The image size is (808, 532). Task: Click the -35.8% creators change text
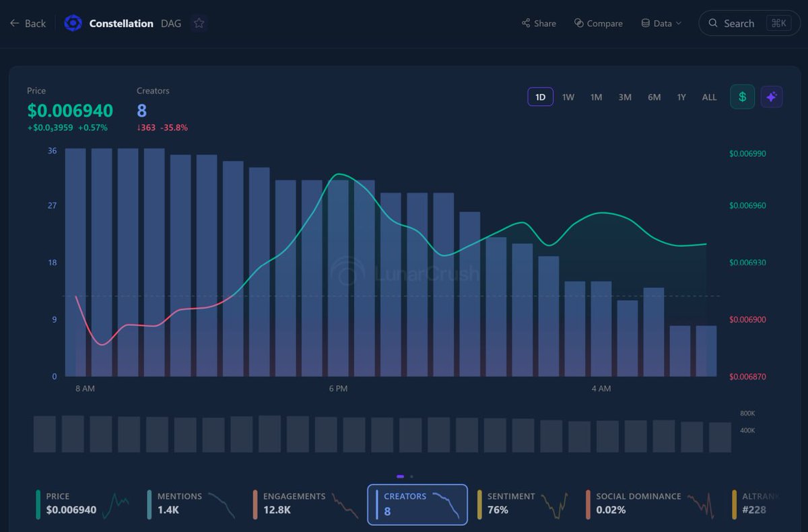coord(174,127)
